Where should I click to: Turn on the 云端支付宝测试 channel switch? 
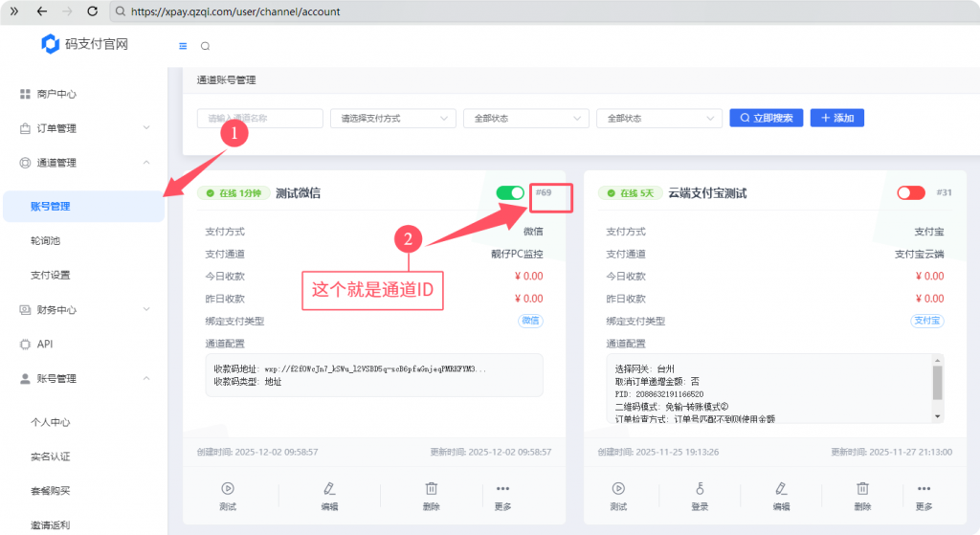click(911, 192)
